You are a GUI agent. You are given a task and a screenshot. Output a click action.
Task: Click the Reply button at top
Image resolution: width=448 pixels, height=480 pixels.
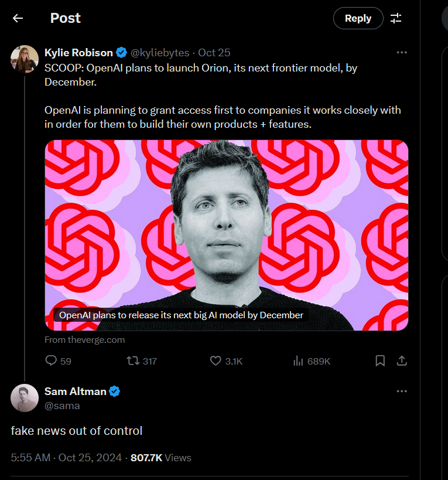point(358,18)
